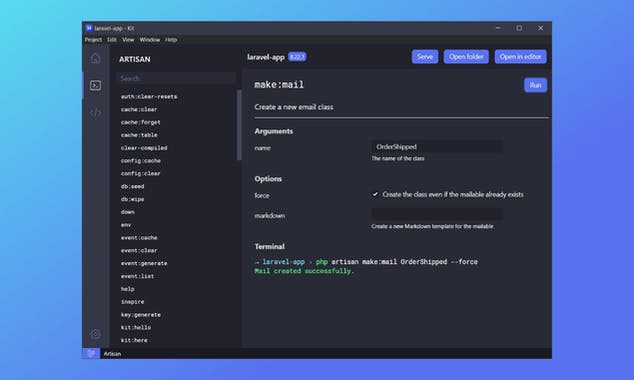Select config:cache command
Screen dimensions: 634x380
[x=140, y=161]
